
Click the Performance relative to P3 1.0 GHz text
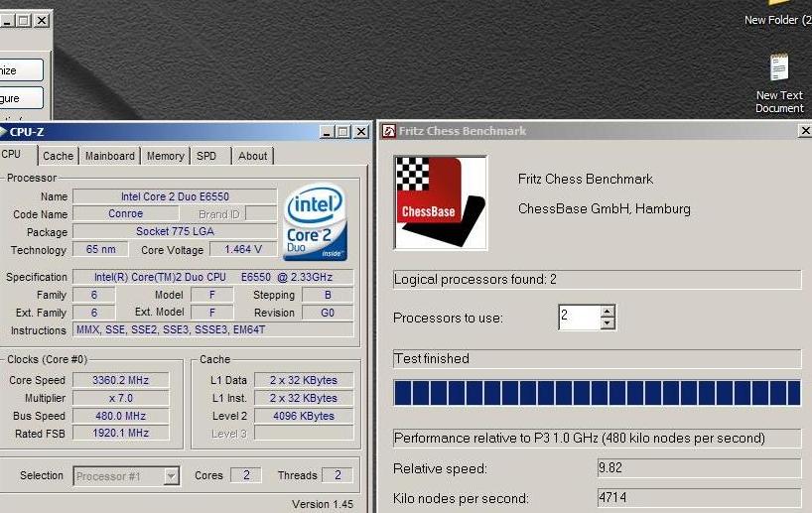(x=598, y=438)
